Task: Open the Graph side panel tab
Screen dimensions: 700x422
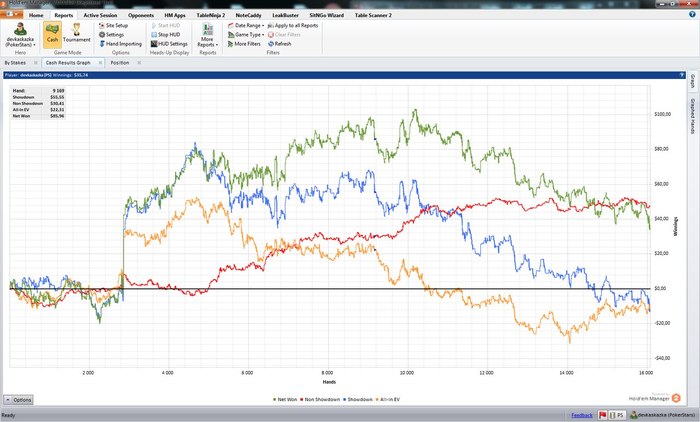Action: (693, 81)
